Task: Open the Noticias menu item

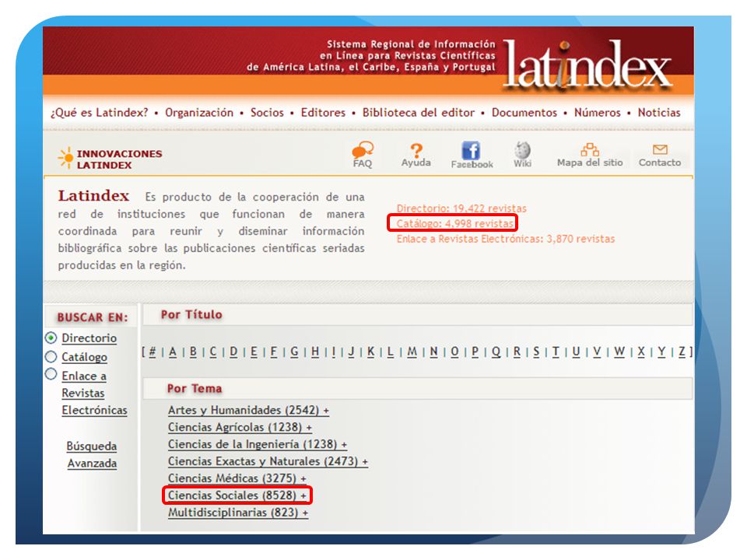Action: 659,113
